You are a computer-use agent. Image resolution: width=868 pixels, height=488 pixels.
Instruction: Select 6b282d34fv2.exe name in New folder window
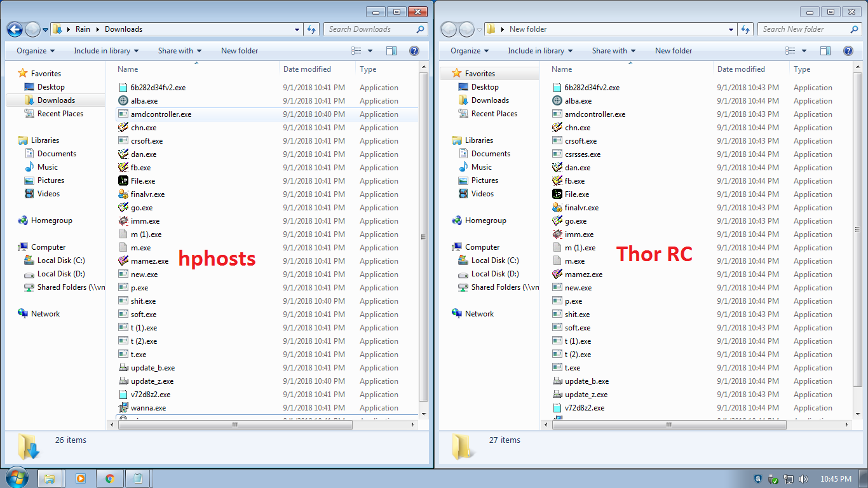click(x=592, y=88)
